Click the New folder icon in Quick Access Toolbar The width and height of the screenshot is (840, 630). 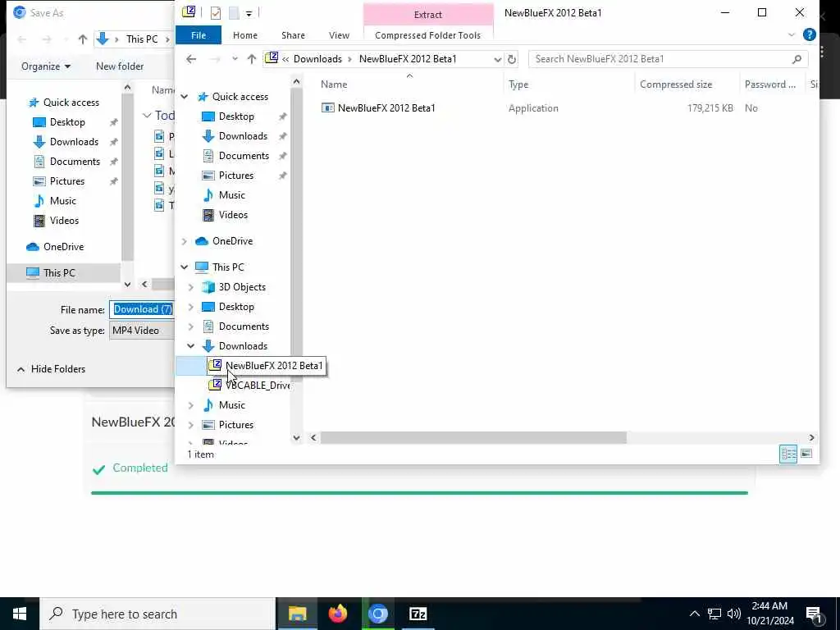point(234,13)
